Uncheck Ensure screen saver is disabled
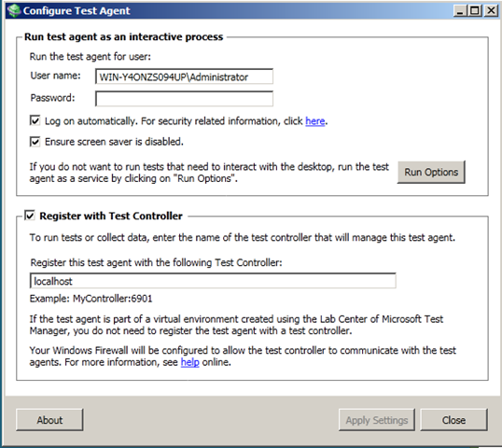Screen dimensions: 502x448 pyautogui.click(x=35, y=142)
